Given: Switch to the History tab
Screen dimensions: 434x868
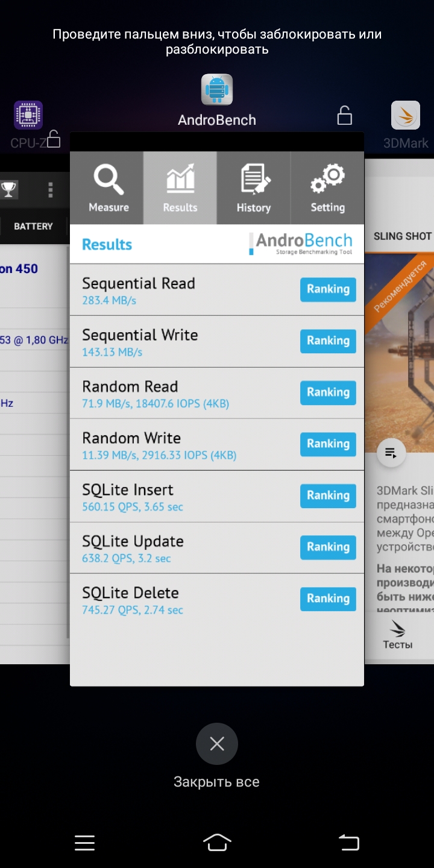Looking at the screenshot, I should coord(254,188).
